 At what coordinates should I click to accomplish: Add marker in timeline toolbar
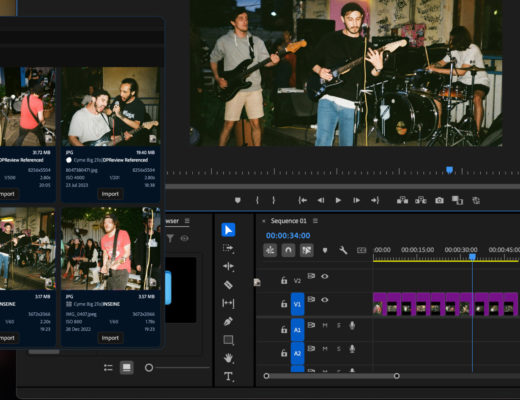pyautogui.click(x=325, y=250)
